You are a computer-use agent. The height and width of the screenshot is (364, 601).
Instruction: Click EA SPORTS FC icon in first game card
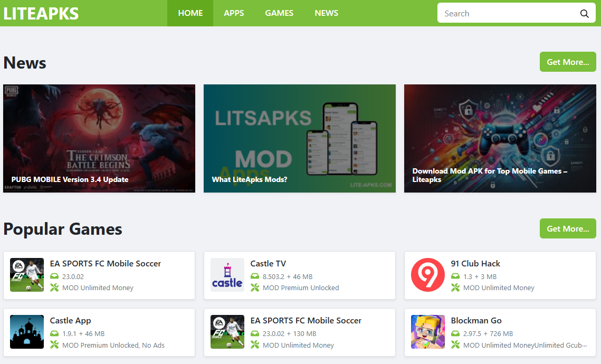(x=27, y=275)
